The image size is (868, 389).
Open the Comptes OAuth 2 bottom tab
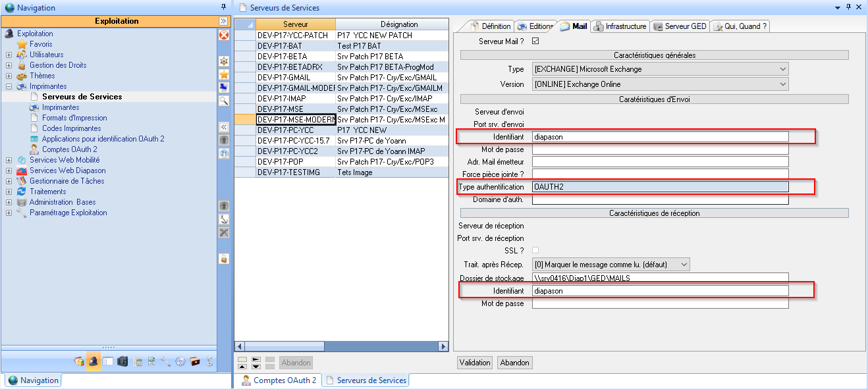click(x=279, y=380)
